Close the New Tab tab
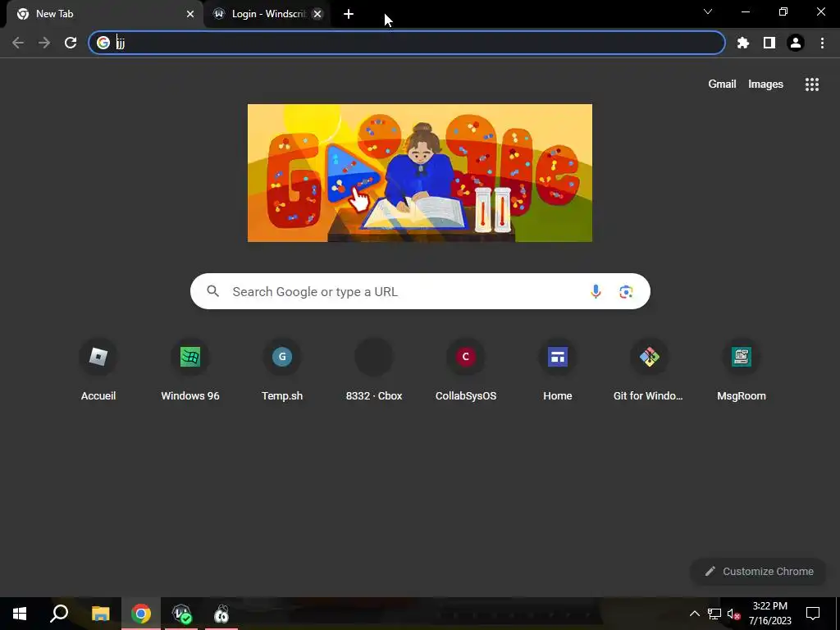The height and width of the screenshot is (630, 840). (190, 14)
